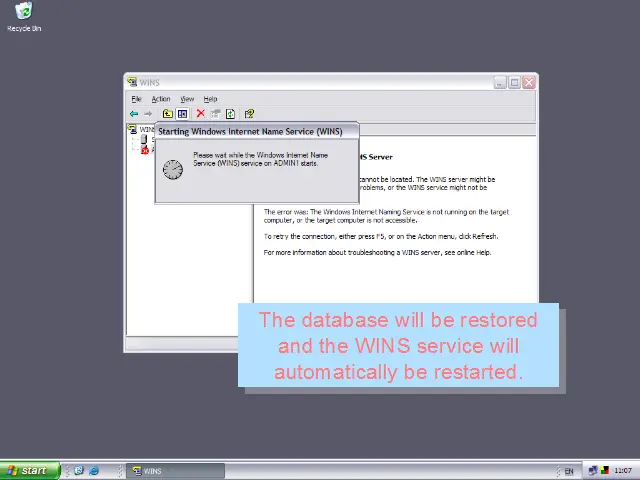640x480 pixels.
Task: Click the Back arrow toolbar icon
Action: click(x=134, y=114)
